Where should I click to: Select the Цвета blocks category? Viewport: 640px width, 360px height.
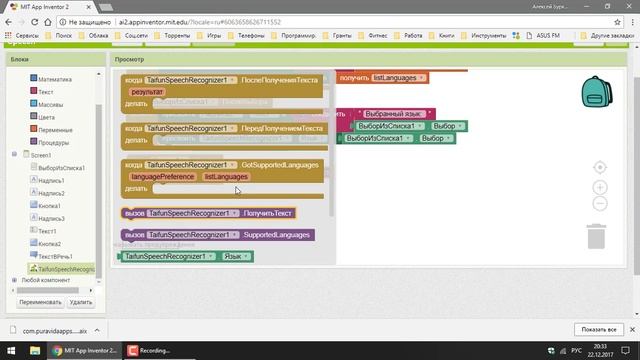[46, 117]
